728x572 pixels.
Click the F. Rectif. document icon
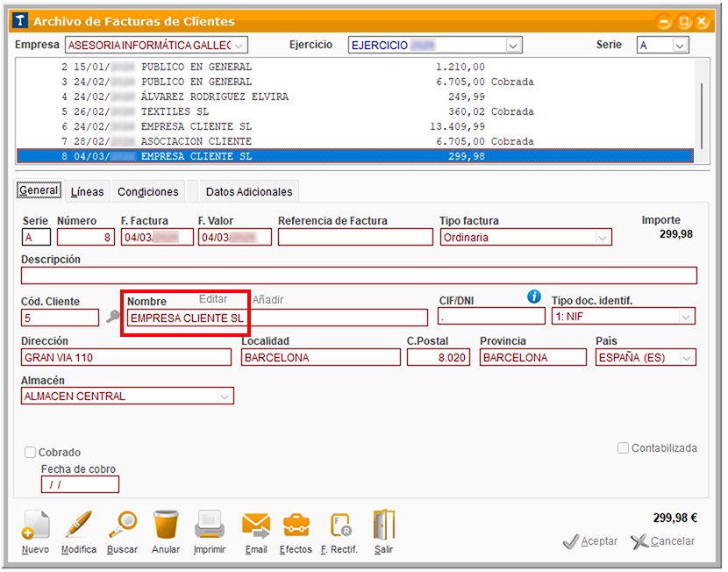pos(339,526)
